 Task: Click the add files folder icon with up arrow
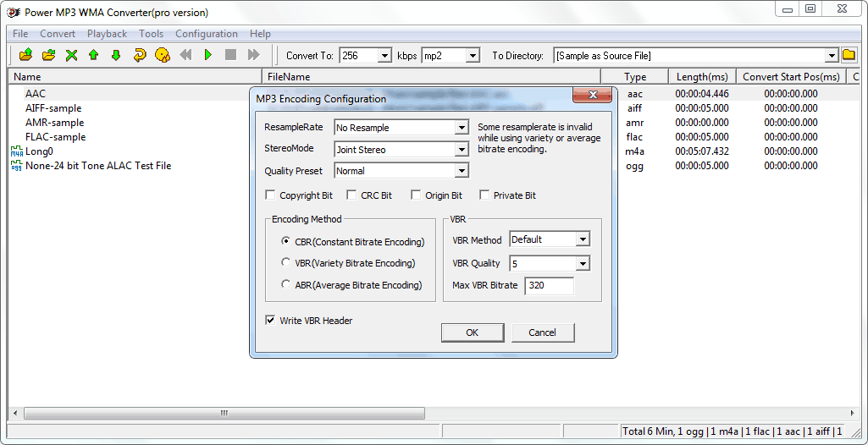pos(26,55)
